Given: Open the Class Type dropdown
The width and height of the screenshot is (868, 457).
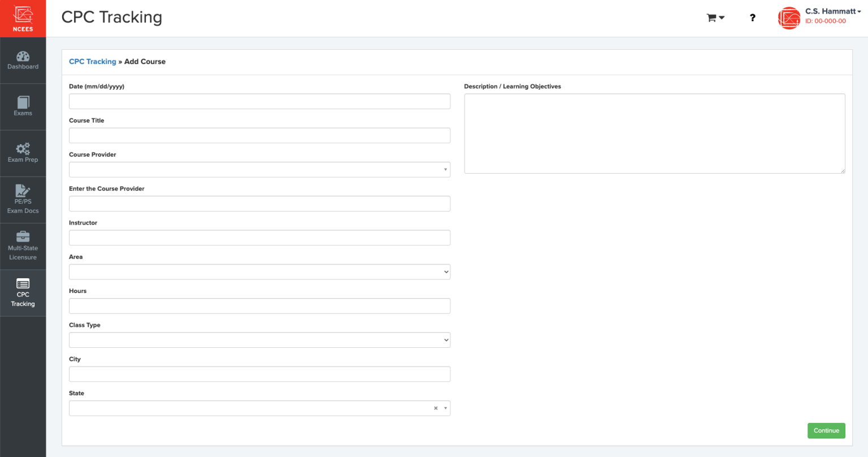Looking at the screenshot, I should tap(259, 340).
